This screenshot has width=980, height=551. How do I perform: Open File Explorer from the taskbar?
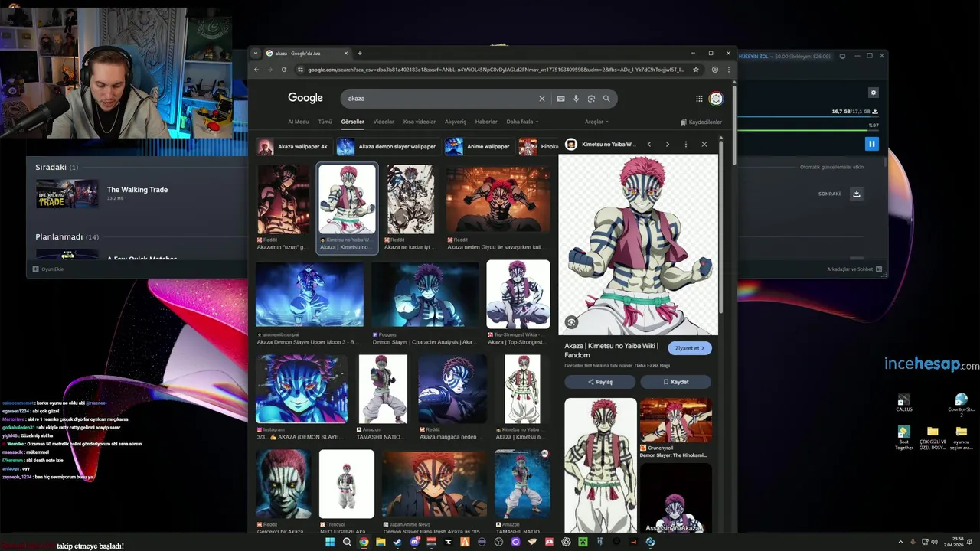(381, 542)
